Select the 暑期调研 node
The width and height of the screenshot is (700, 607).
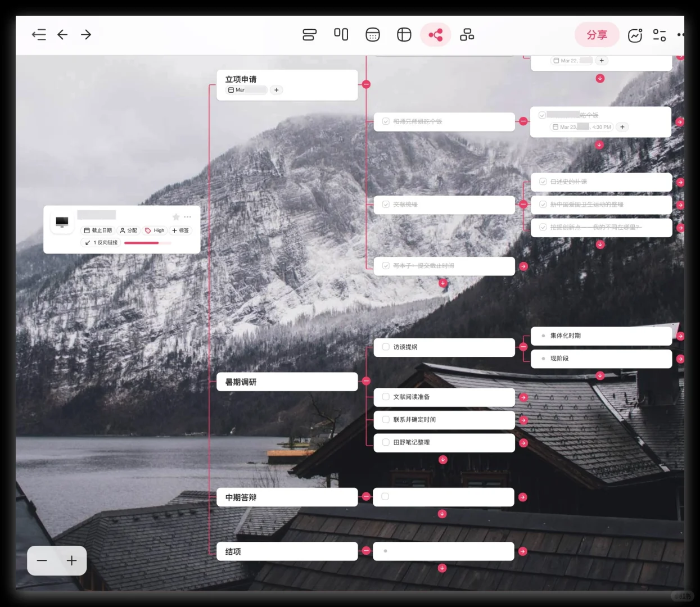point(287,382)
